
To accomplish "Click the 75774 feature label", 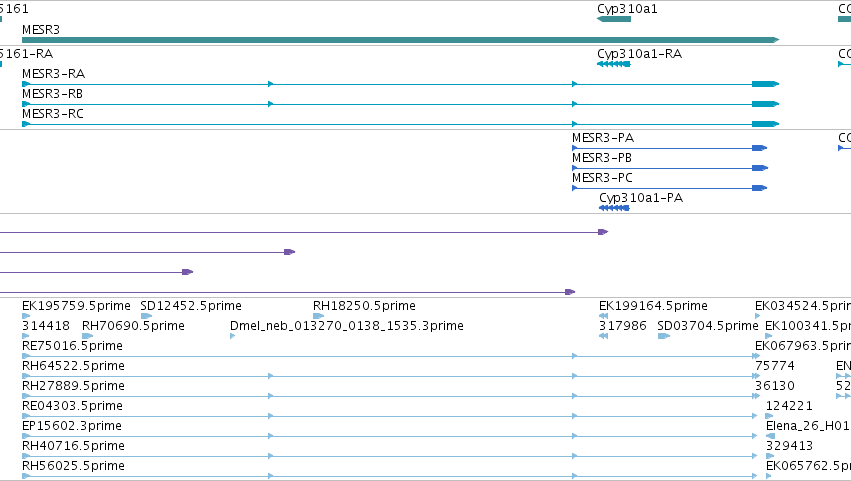I will coord(775,366).
